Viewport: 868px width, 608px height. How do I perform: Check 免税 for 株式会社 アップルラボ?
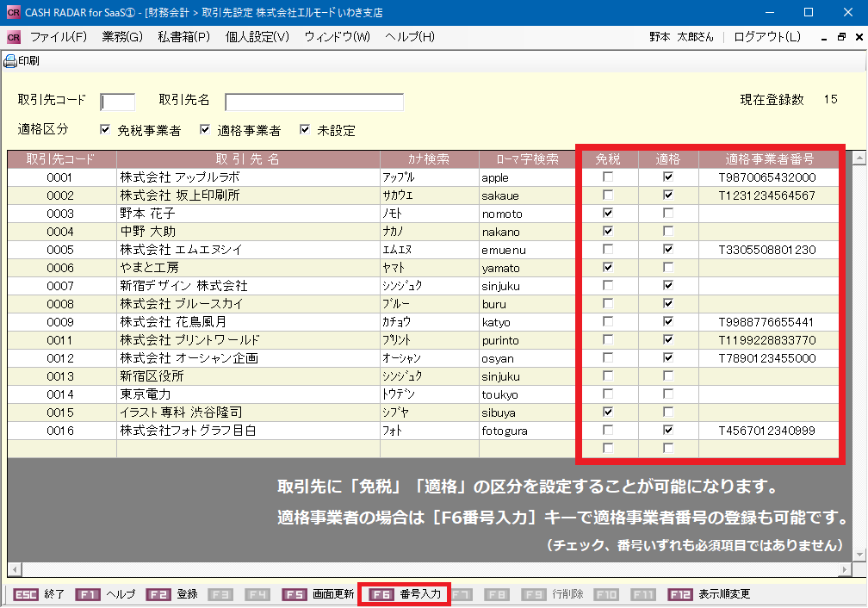coord(608,177)
